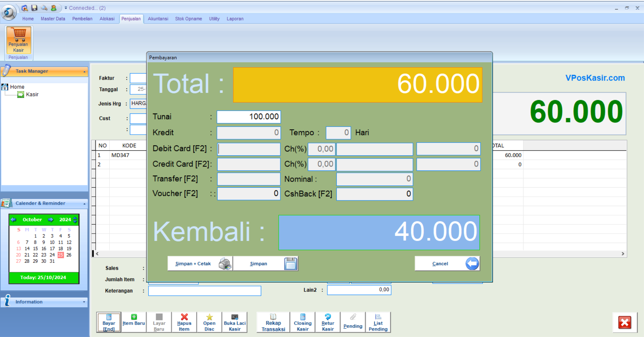The height and width of the screenshot is (337, 644).
Task: Switch to the Master Data tab
Action: (53, 19)
